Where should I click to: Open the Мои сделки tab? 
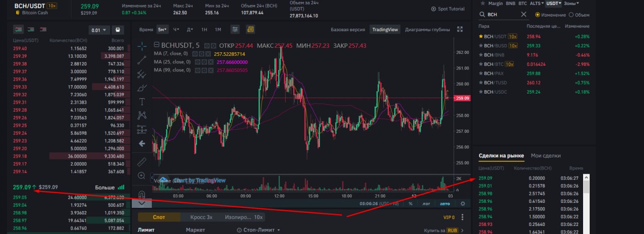tap(545, 155)
